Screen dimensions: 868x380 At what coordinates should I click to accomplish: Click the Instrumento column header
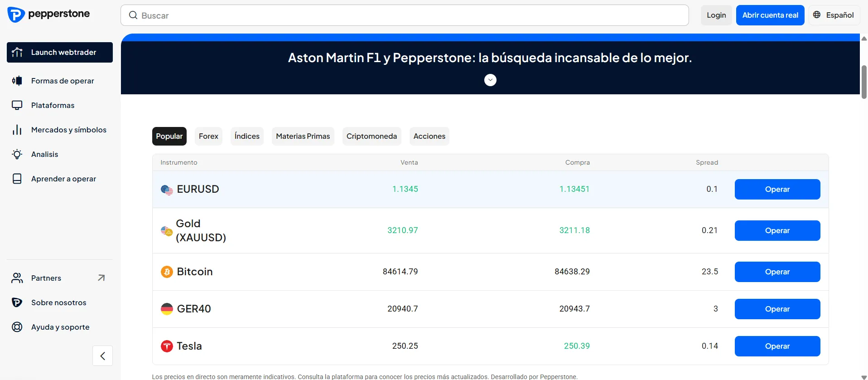click(179, 162)
